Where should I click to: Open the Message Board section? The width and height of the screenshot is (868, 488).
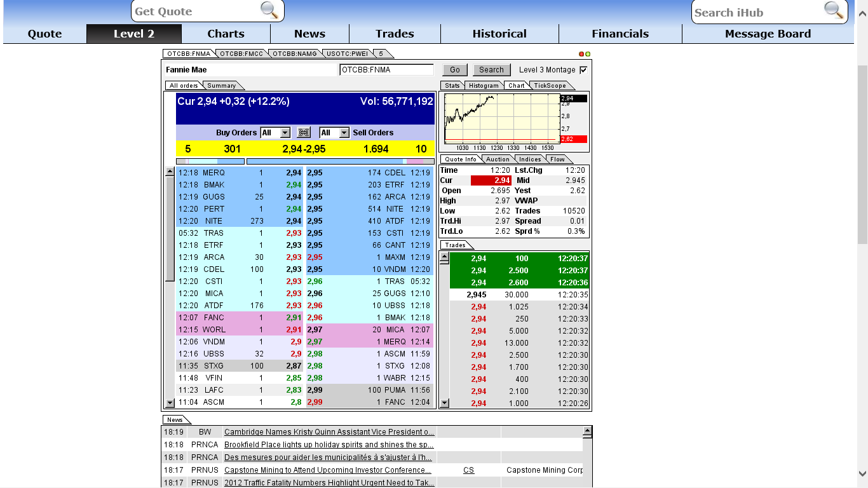[767, 34]
